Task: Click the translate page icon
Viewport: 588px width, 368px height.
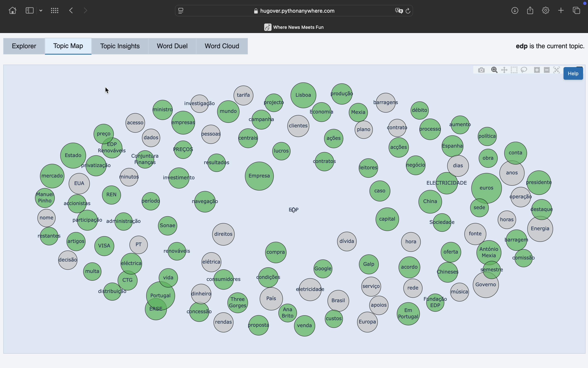Action: [399, 11]
